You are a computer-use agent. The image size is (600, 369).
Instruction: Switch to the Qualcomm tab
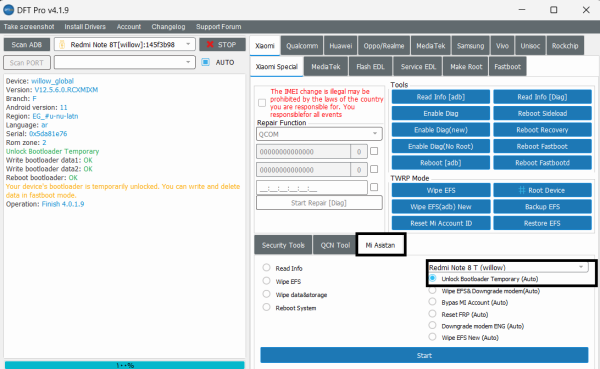[x=302, y=46]
